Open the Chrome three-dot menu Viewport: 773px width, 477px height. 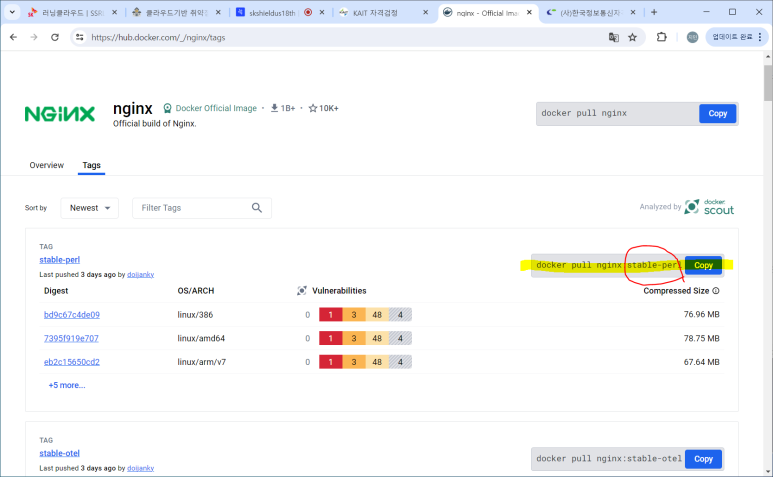(x=760, y=37)
